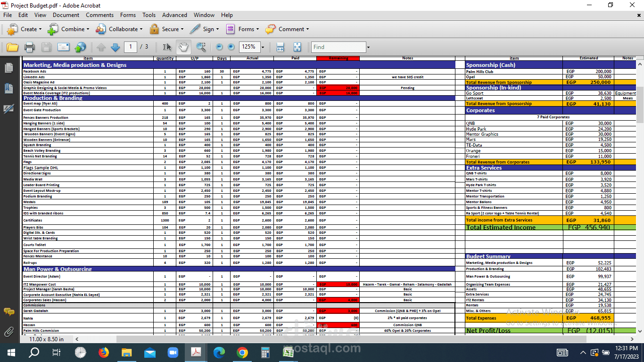The image size is (644, 362).
Task: Open the Find options dropdown arrow
Action: click(x=368, y=47)
